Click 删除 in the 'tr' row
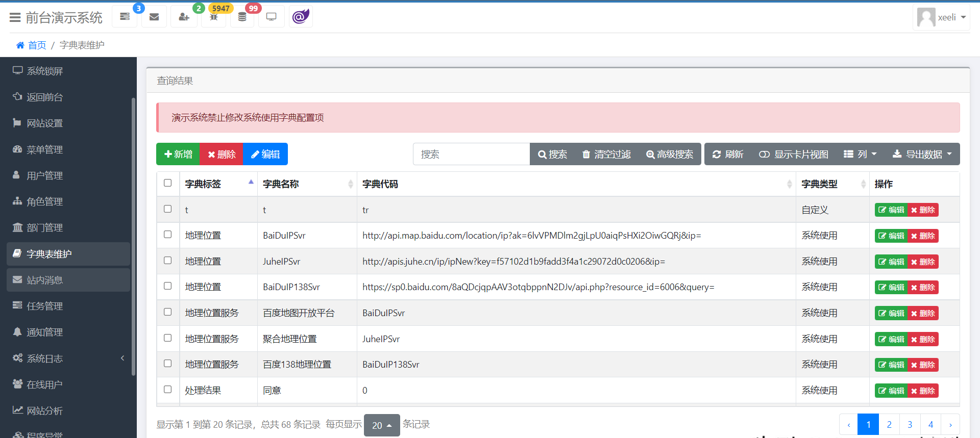This screenshot has height=438, width=980. [923, 210]
